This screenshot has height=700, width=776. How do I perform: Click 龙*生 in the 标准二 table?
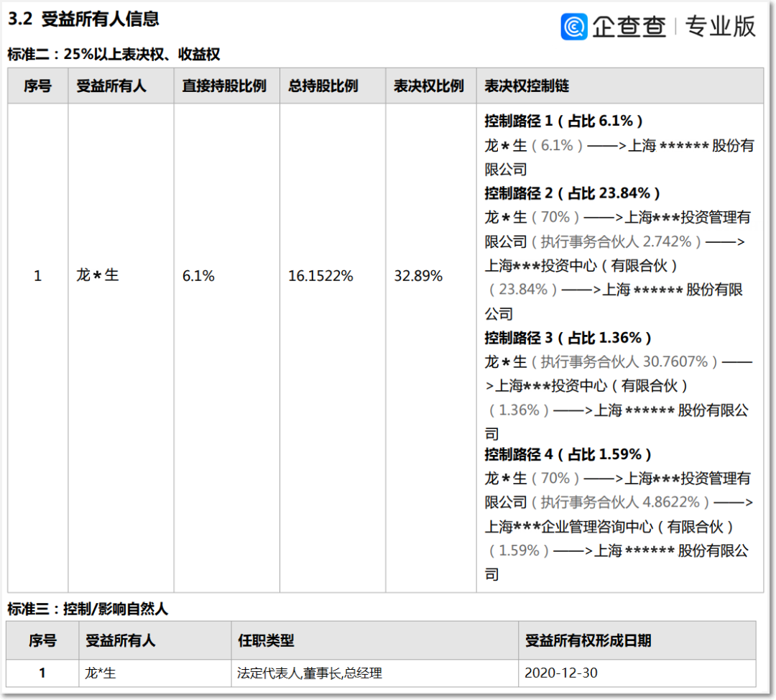[97, 275]
